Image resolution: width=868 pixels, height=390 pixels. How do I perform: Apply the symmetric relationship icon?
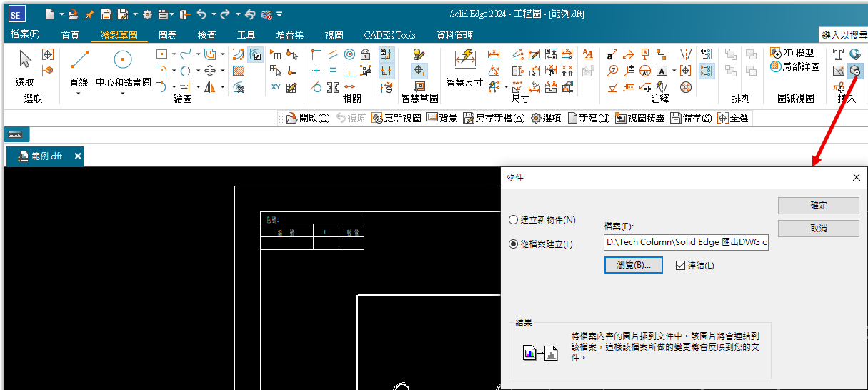[x=333, y=87]
